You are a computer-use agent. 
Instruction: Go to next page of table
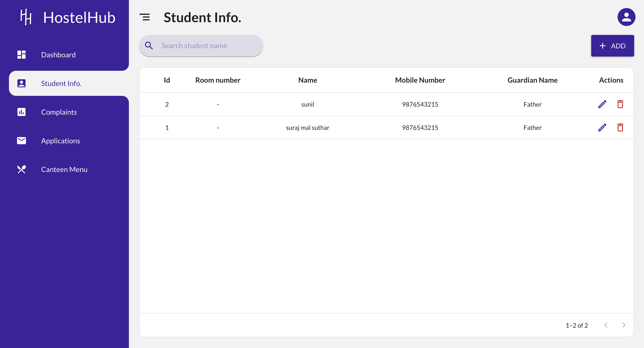coord(623,325)
